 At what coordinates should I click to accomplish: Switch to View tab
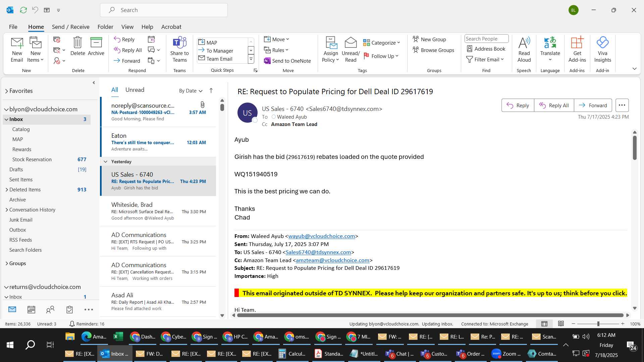(127, 27)
